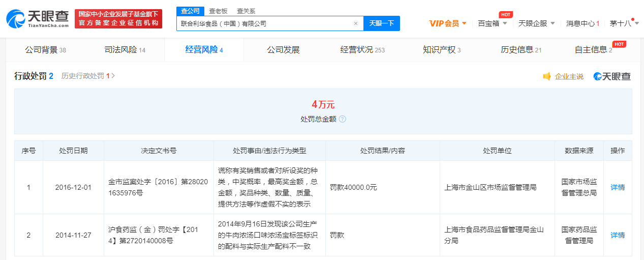Open the 公司发展 tab
Screen dimensions: 644x260
283,50
